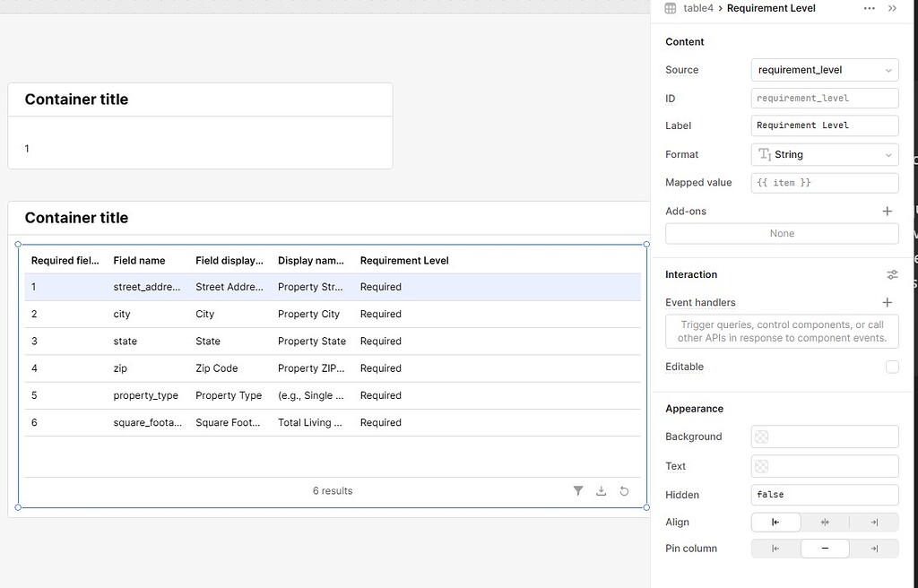Image resolution: width=918 pixels, height=588 pixels.
Task: Refresh the table with the reload icon
Action: point(624,490)
